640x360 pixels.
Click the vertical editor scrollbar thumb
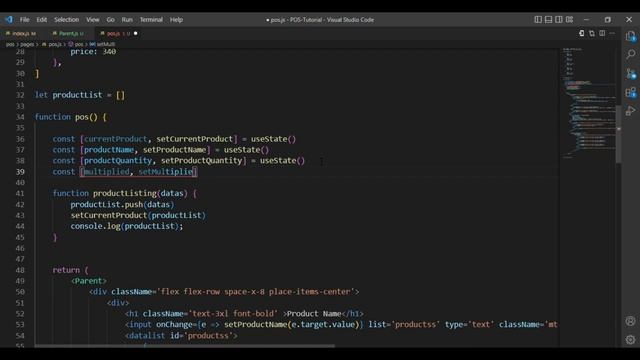tap(619, 135)
